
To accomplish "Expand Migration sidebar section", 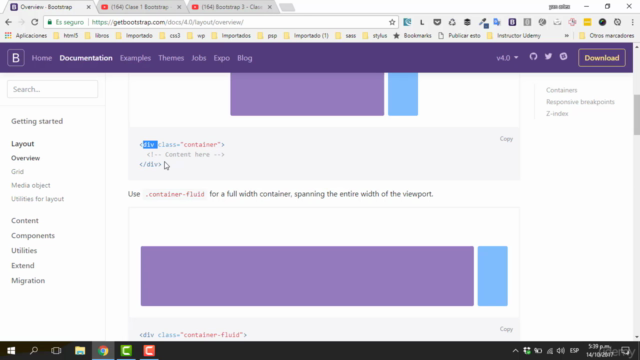I will pyautogui.click(x=28, y=280).
